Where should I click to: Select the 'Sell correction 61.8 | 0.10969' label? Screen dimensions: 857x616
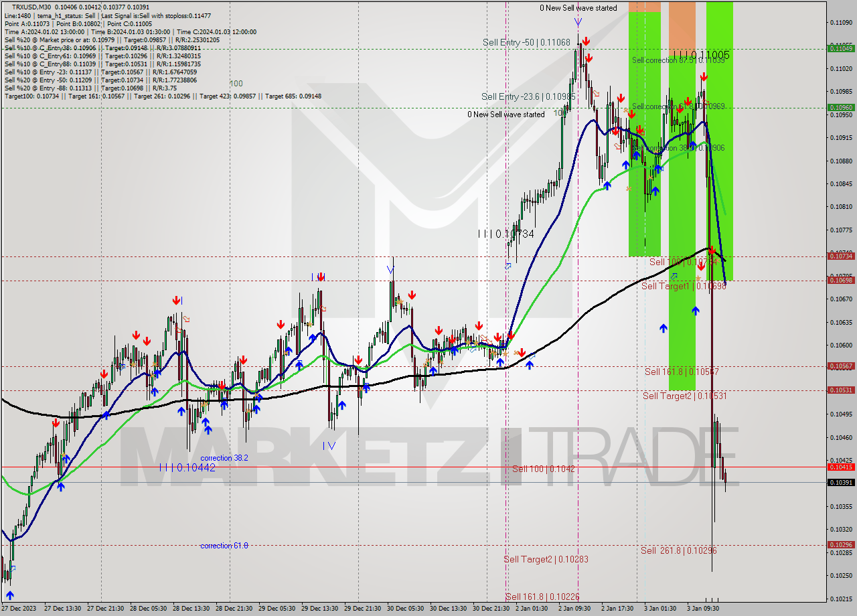[678, 106]
